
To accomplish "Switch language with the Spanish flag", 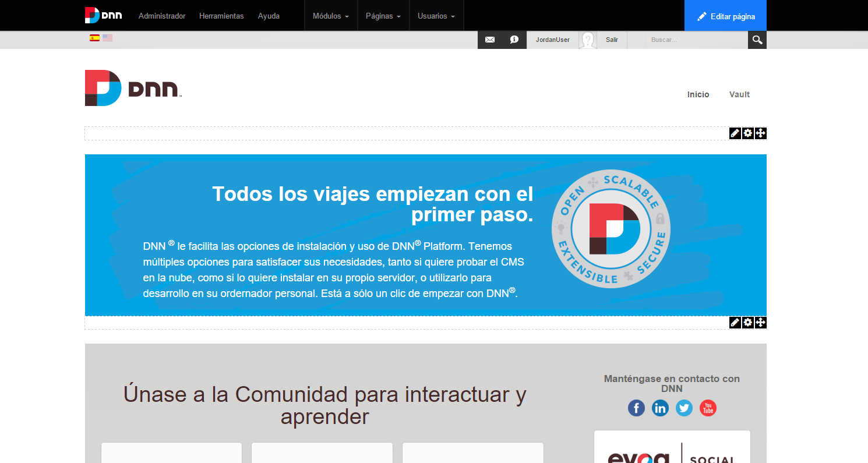I will pos(95,38).
